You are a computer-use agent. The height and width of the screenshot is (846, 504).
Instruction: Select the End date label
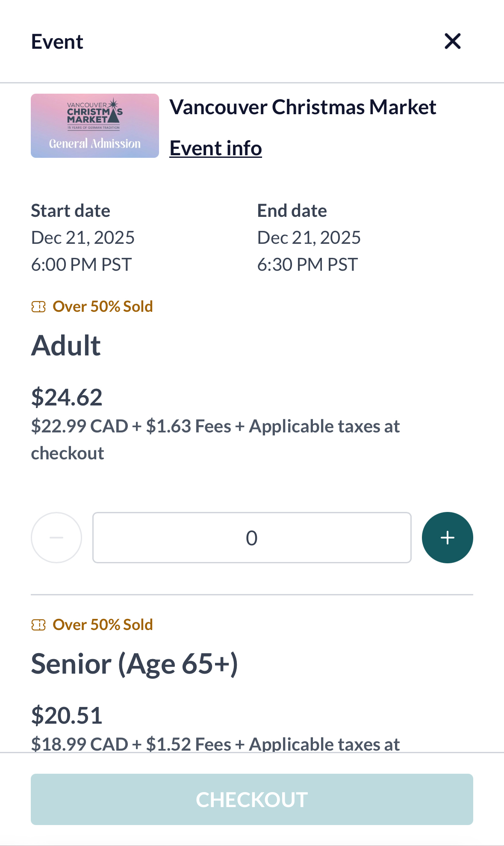tap(292, 211)
